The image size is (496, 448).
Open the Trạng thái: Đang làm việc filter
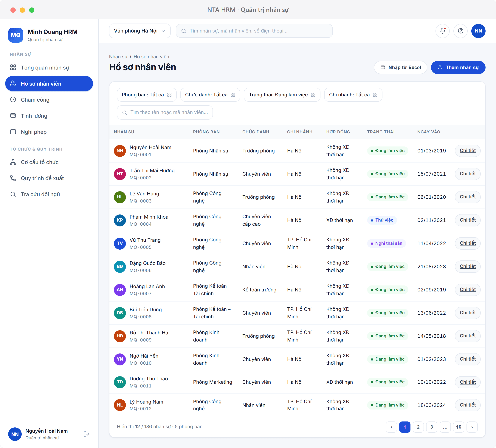click(x=282, y=95)
